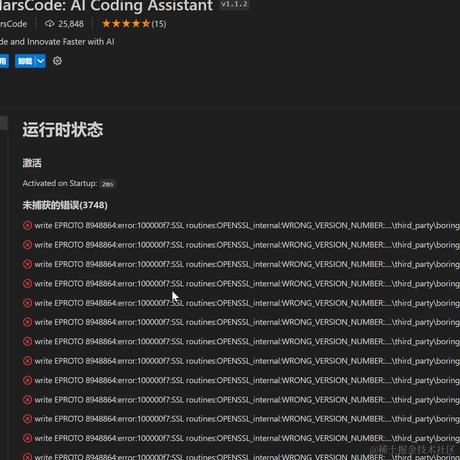Select the 'Activated on Startup:' label
Viewport: 460px width, 460px height.
[x=60, y=183]
